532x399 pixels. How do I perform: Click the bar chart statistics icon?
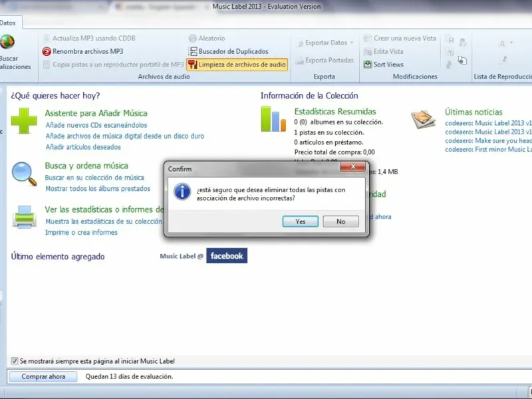(273, 119)
